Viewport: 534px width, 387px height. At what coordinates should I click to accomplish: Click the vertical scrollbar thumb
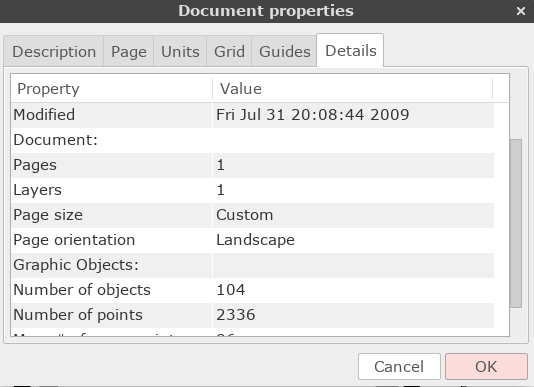[x=516, y=223]
